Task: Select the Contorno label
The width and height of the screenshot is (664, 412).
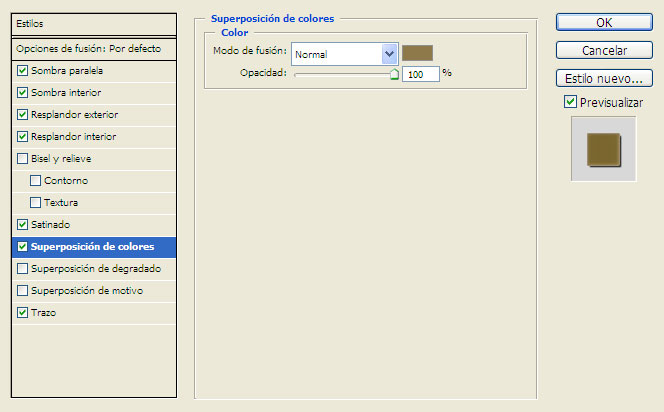Action: click(x=66, y=181)
